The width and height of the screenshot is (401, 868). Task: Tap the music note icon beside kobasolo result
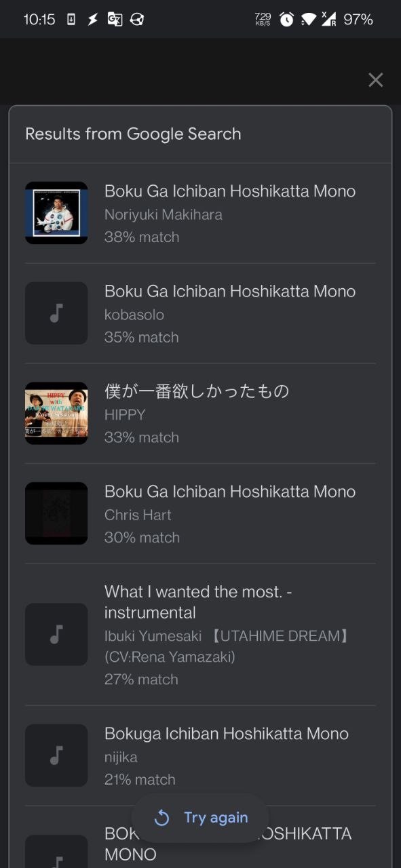click(x=56, y=313)
